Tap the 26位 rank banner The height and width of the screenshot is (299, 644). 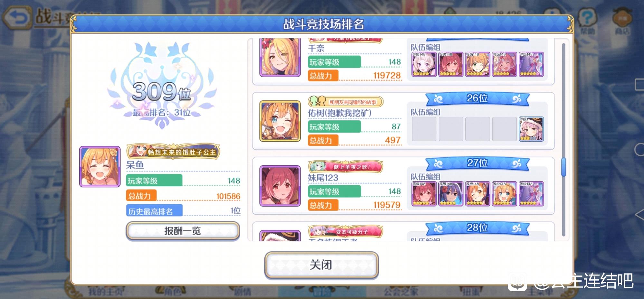point(477,98)
